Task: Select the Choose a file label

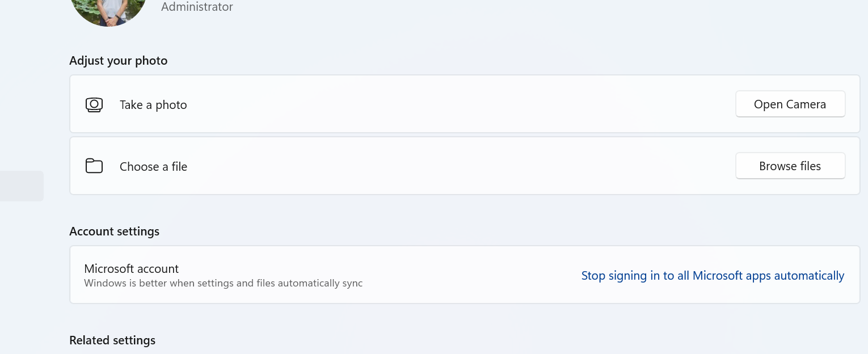Action: [x=153, y=167]
